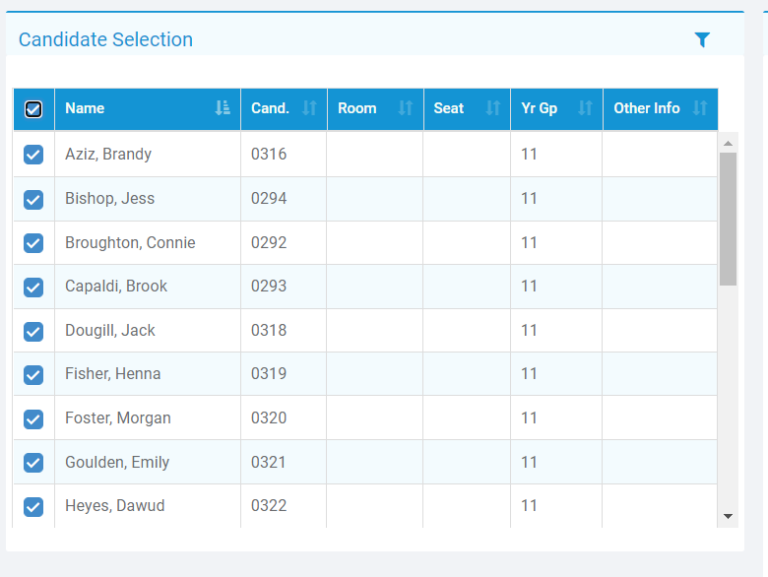Screen dimensions: 768x577
Task: Click the Seat cell for Goulden, Emily
Action: pyautogui.click(x=466, y=462)
